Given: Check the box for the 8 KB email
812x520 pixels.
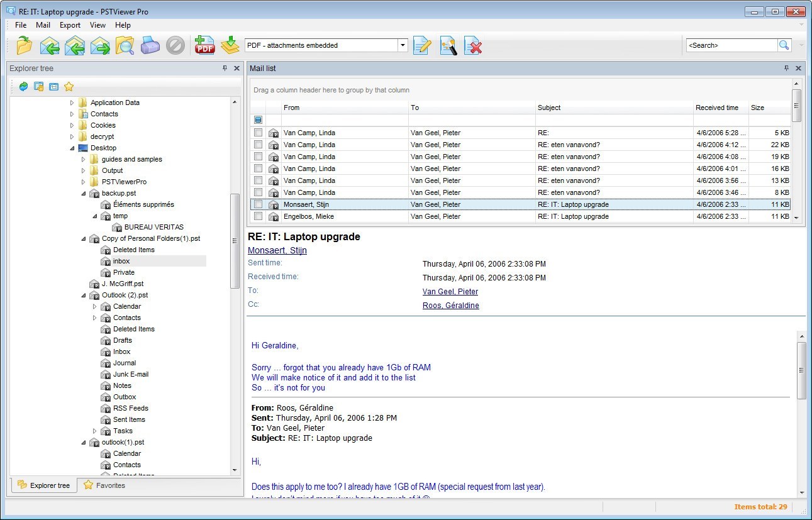Looking at the screenshot, I should (258, 192).
